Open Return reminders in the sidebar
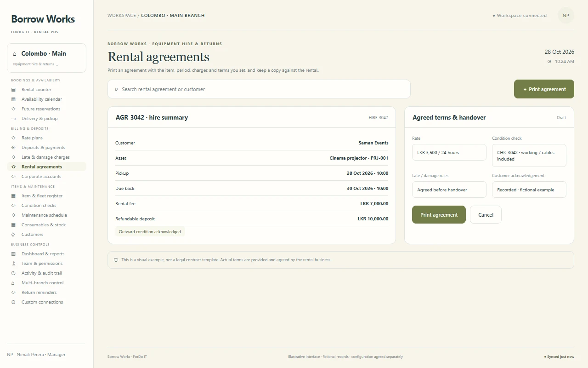588x368 pixels. pyautogui.click(x=46, y=293)
